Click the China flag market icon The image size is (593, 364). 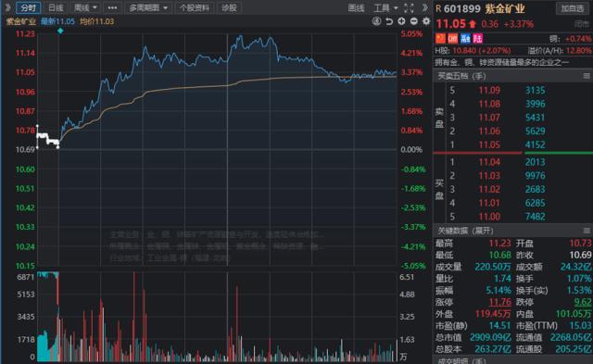(x=440, y=39)
